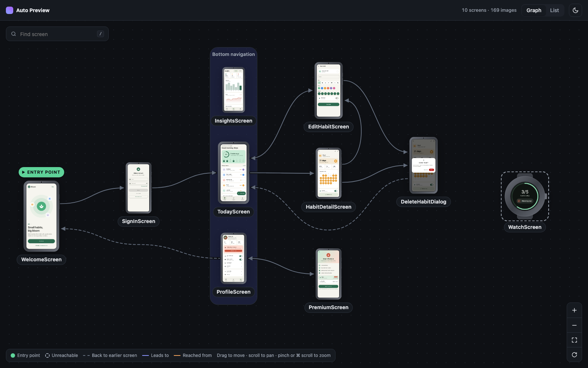
Task: Click the SignInScreen label
Action: coord(139,221)
